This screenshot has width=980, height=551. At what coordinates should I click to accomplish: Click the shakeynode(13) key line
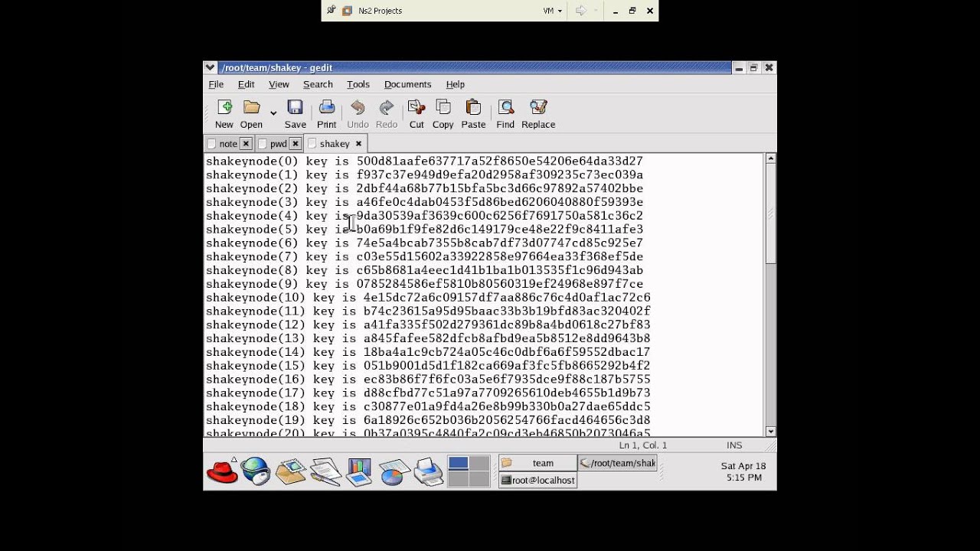[428, 339]
